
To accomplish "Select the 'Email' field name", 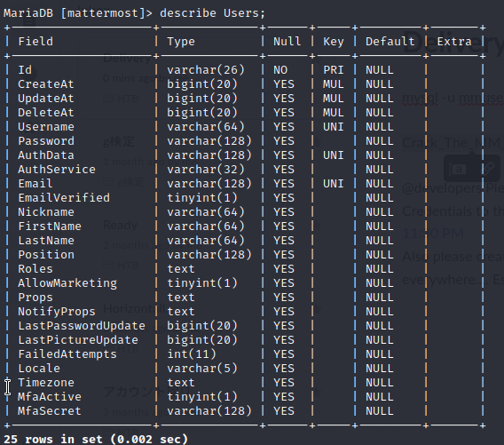I will 35,183.
